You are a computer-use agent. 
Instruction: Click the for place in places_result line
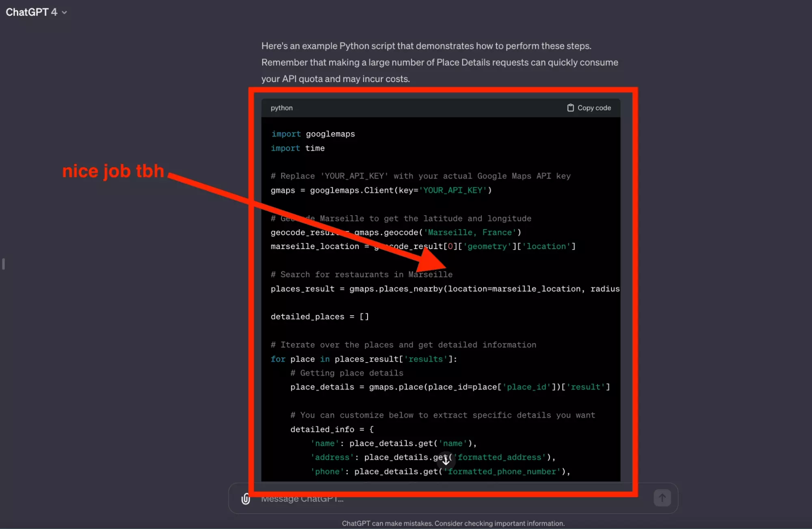coord(364,359)
